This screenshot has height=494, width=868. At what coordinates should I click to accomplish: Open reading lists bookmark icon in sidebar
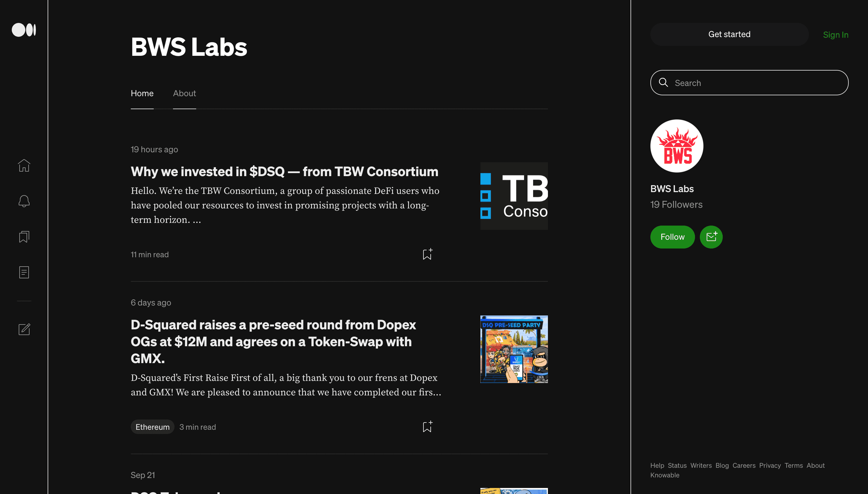pyautogui.click(x=24, y=237)
